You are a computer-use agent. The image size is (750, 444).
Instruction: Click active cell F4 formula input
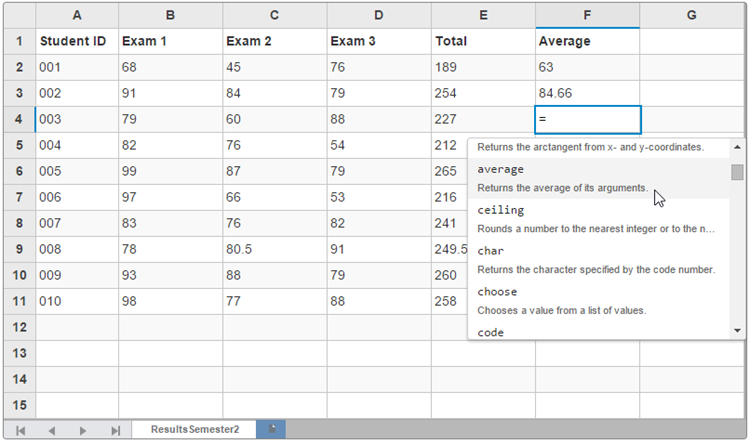(588, 120)
